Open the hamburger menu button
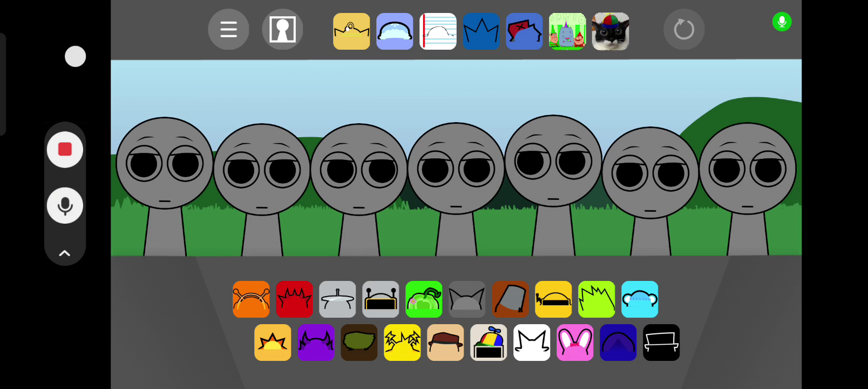Viewport: 868px width, 389px height. click(228, 29)
